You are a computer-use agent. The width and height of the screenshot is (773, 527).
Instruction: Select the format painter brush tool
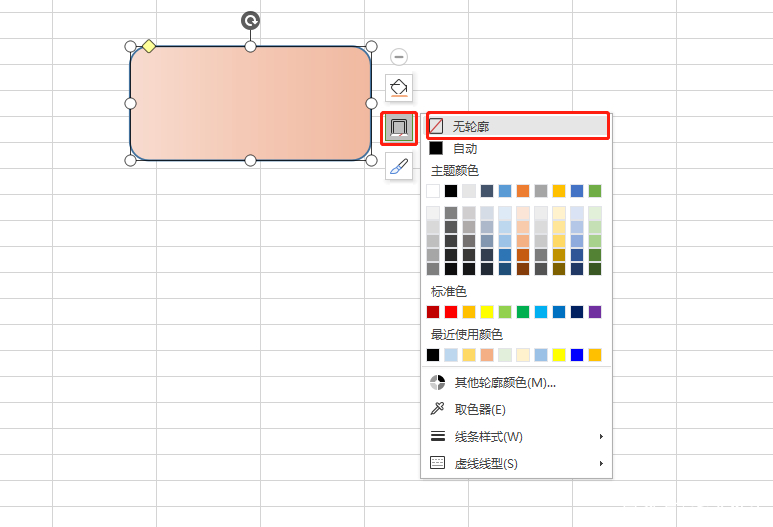(399, 166)
